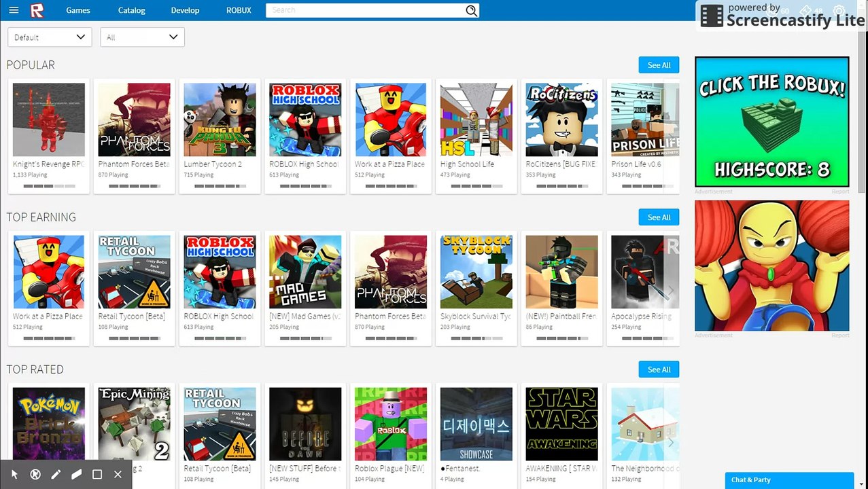This screenshot has width=868, height=489.
Task: Click Top Rated row right arrow
Action: 671,443
